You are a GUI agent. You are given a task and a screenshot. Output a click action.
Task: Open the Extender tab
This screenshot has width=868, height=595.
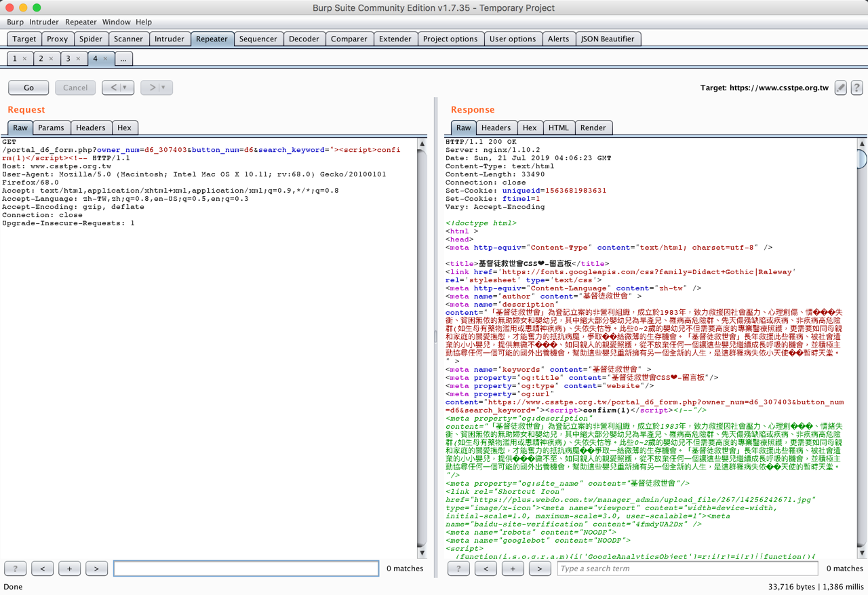[x=395, y=39]
